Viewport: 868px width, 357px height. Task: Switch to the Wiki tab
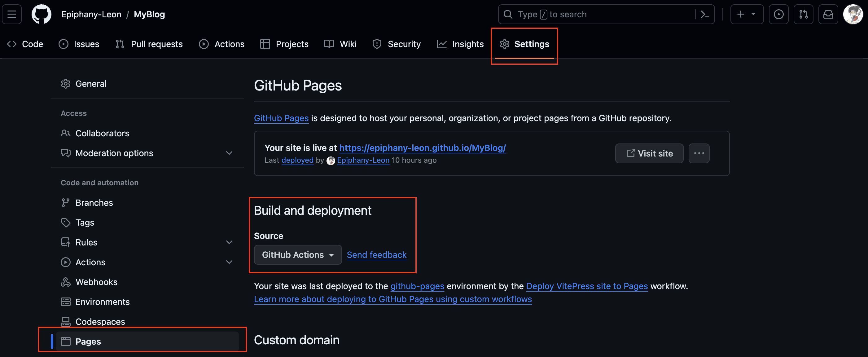[340, 44]
